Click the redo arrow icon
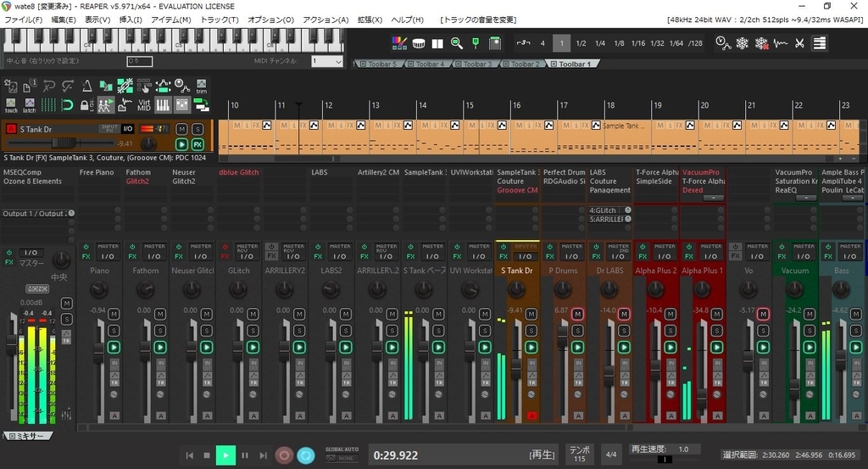 coord(68,86)
